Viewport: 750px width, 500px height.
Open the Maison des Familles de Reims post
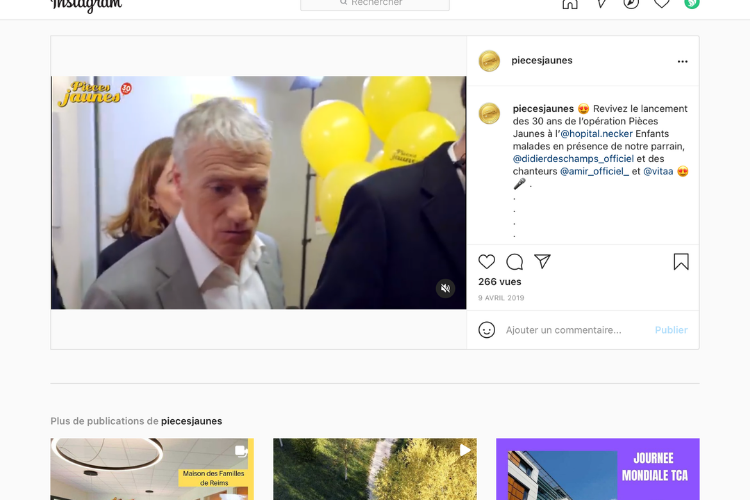pos(152,469)
